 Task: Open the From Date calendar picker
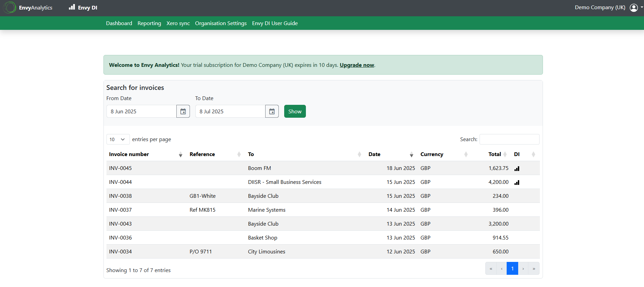(183, 111)
